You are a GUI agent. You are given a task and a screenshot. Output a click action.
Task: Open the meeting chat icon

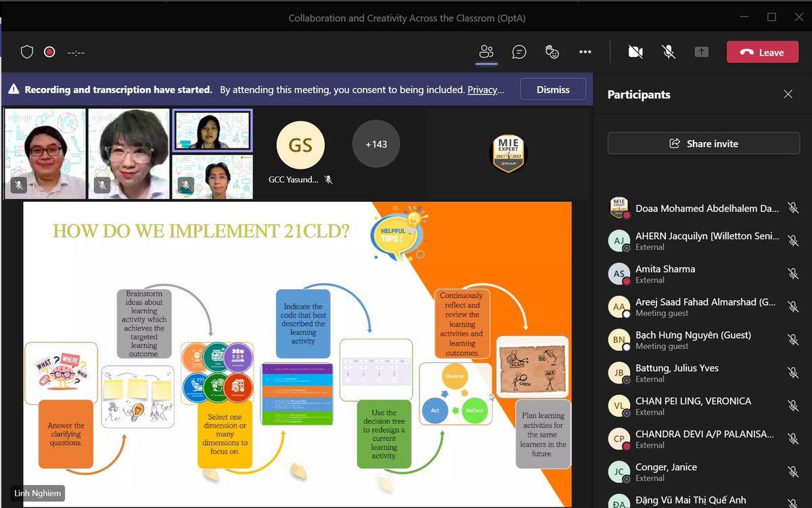pos(519,52)
